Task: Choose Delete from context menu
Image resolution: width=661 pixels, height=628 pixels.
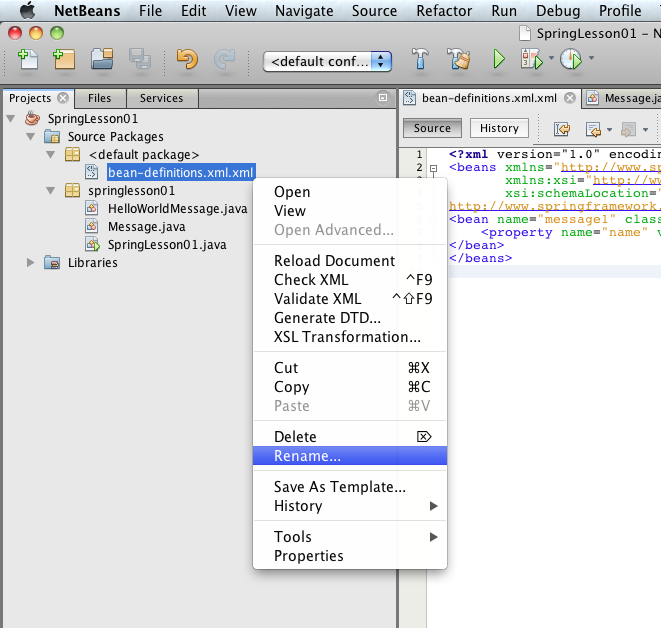Action: (350, 437)
